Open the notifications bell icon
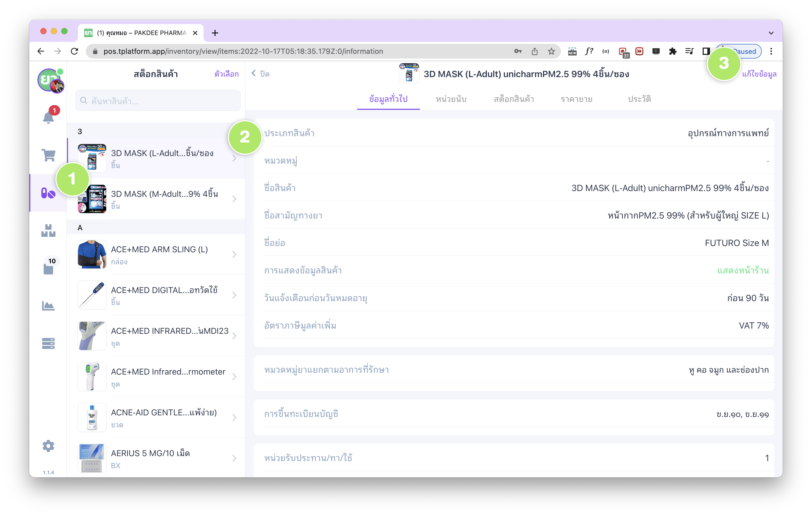Image resolution: width=812 pixels, height=516 pixels. click(48, 117)
